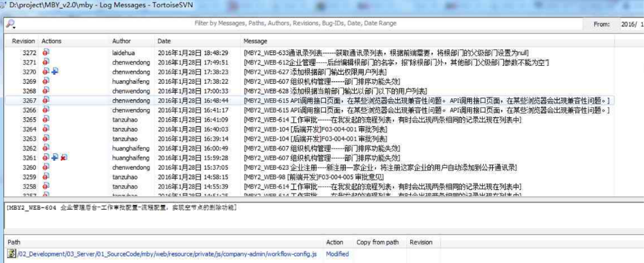Select revision number 3267
Image resolution: width=644 pixels, height=263 pixels.
30,101
